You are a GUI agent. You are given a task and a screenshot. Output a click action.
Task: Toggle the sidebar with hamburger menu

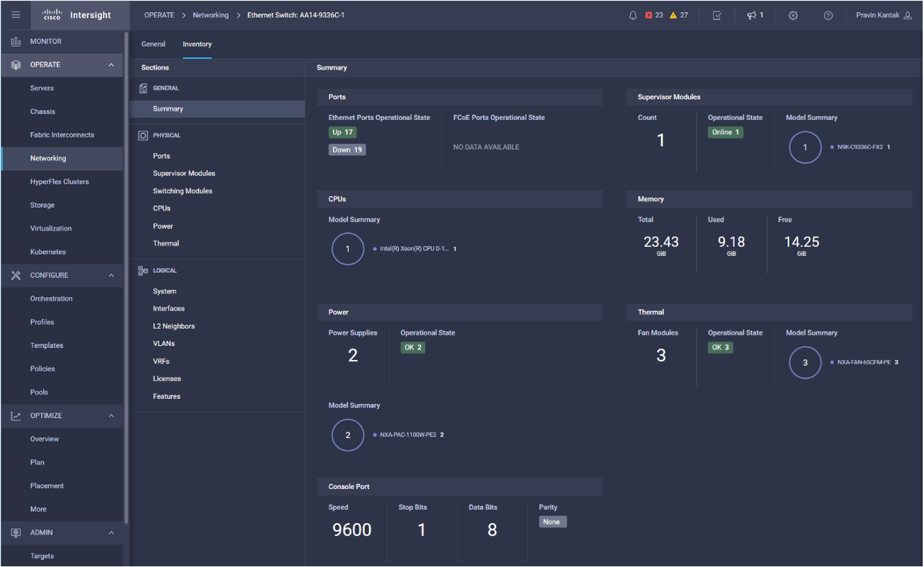[16, 14]
